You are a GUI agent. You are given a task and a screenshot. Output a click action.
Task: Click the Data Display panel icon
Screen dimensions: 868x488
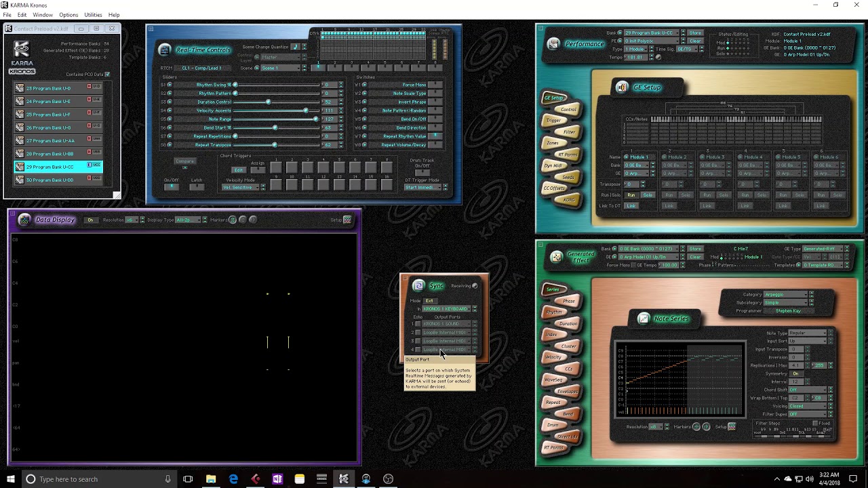(x=24, y=220)
